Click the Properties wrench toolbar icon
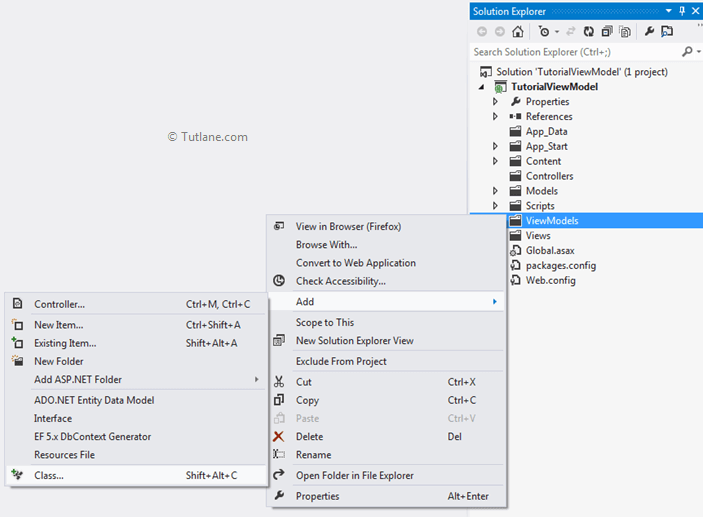The image size is (703, 517). 649,31
